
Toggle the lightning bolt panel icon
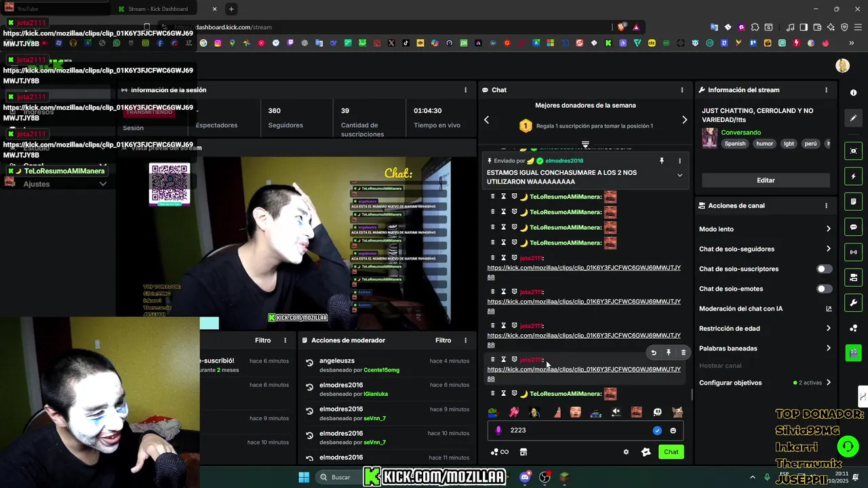(853, 177)
